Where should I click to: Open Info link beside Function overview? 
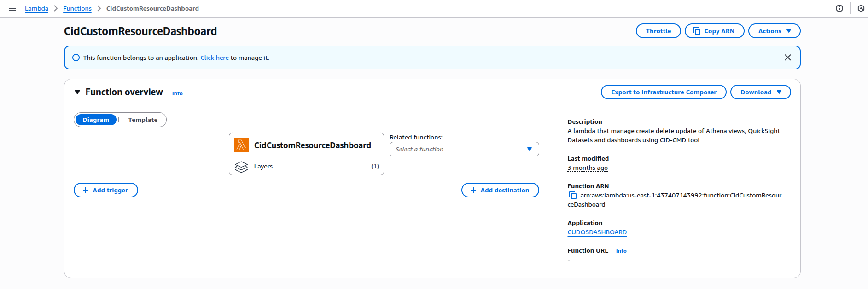[x=177, y=93]
